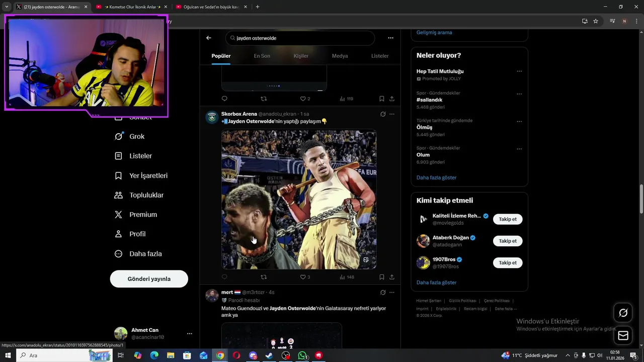Viewport: 644px width, 362px height.
Task: Open options for #sallandık trend
Action: click(x=519, y=94)
